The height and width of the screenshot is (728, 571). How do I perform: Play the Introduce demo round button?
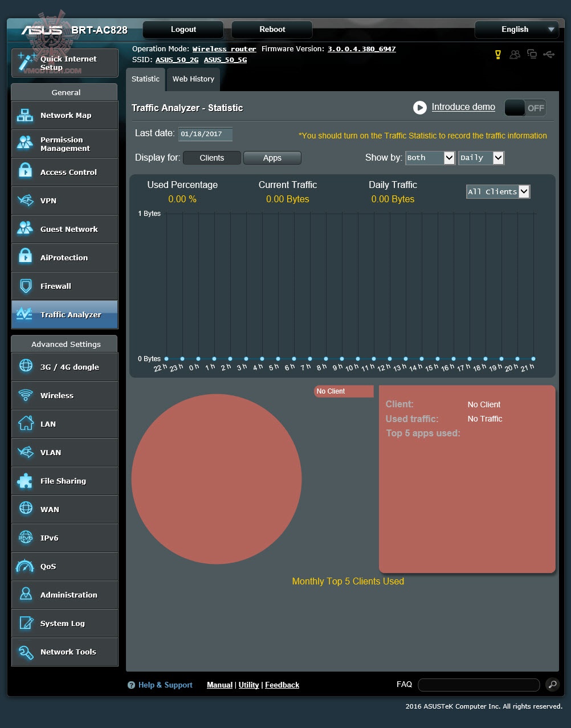tap(420, 108)
